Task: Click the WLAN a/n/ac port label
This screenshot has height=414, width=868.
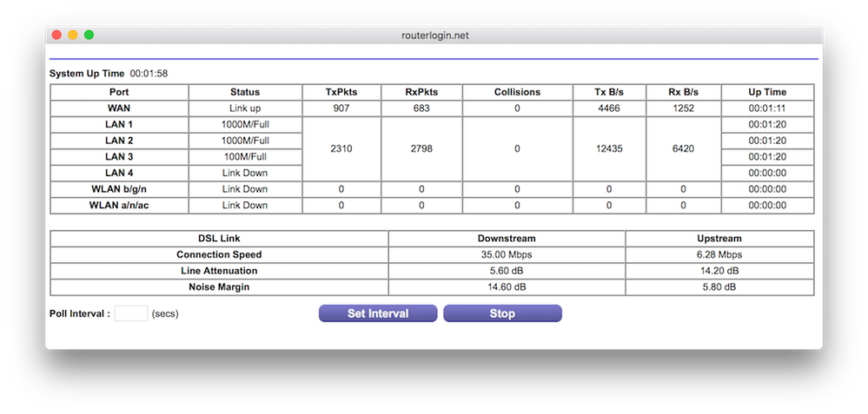Action: [x=119, y=205]
